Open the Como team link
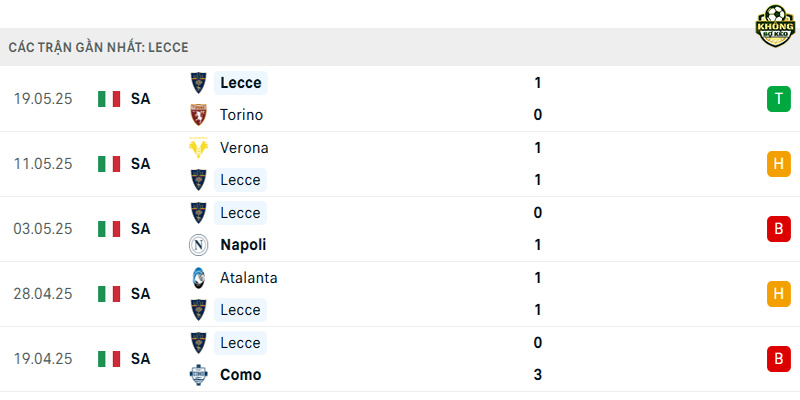Image resolution: width=800 pixels, height=400 pixels. point(240,375)
